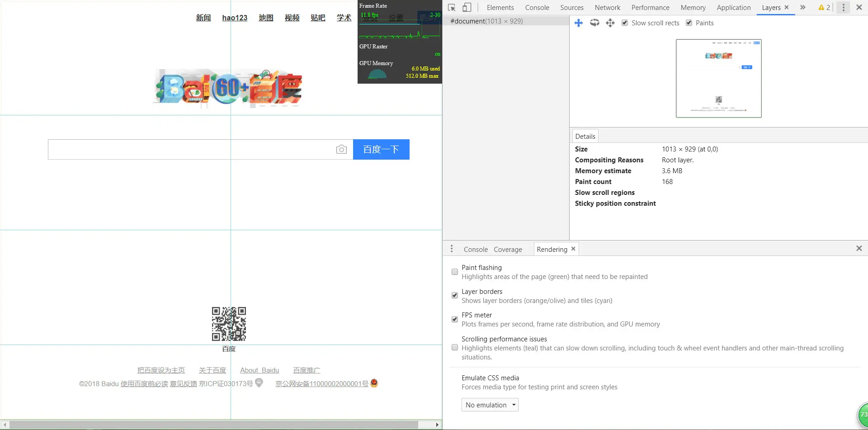This screenshot has height=430, width=868.
Task: Close the Rendering drawer tab
Action: tap(573, 249)
